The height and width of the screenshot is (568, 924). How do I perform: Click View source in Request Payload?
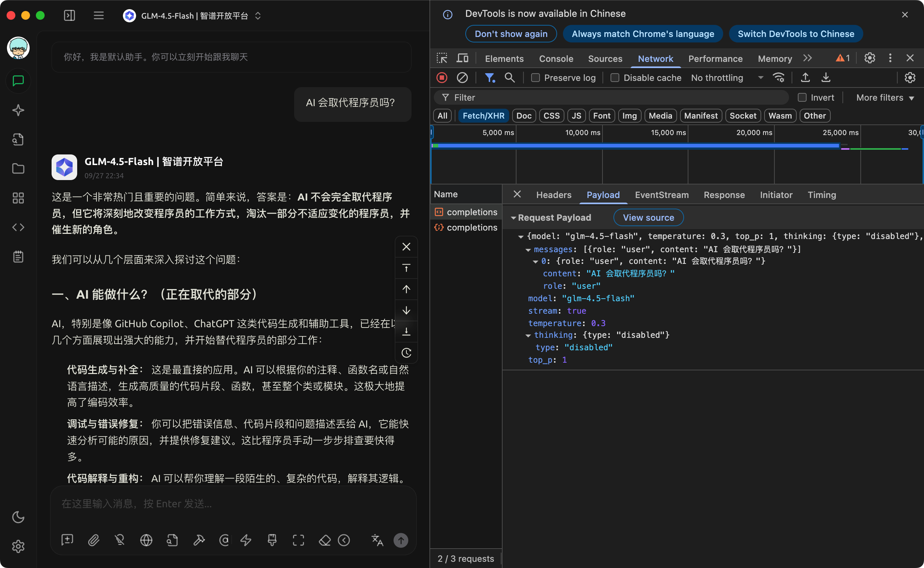(x=649, y=217)
